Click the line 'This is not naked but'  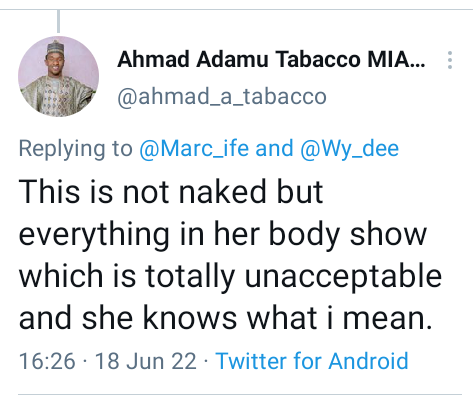click(x=171, y=192)
